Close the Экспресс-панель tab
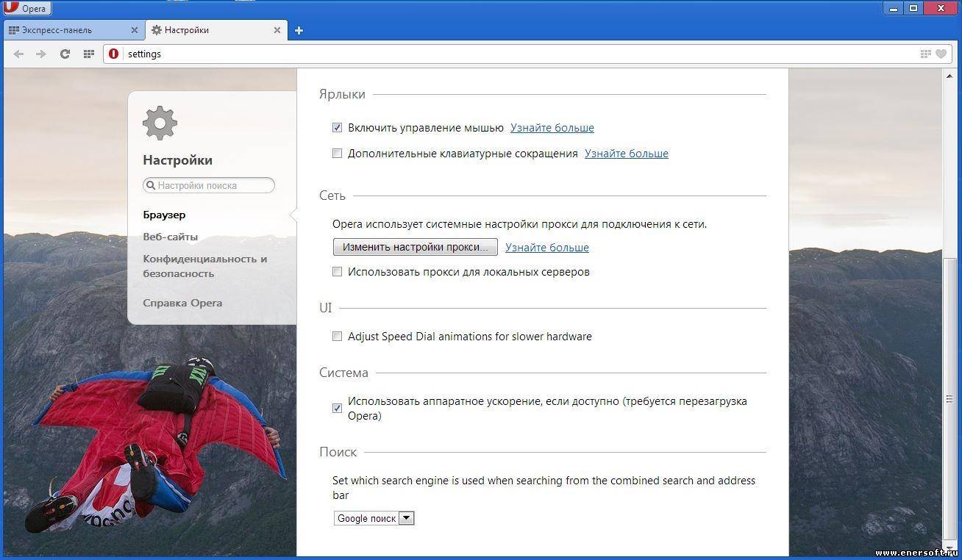This screenshot has width=962, height=560. [135, 30]
